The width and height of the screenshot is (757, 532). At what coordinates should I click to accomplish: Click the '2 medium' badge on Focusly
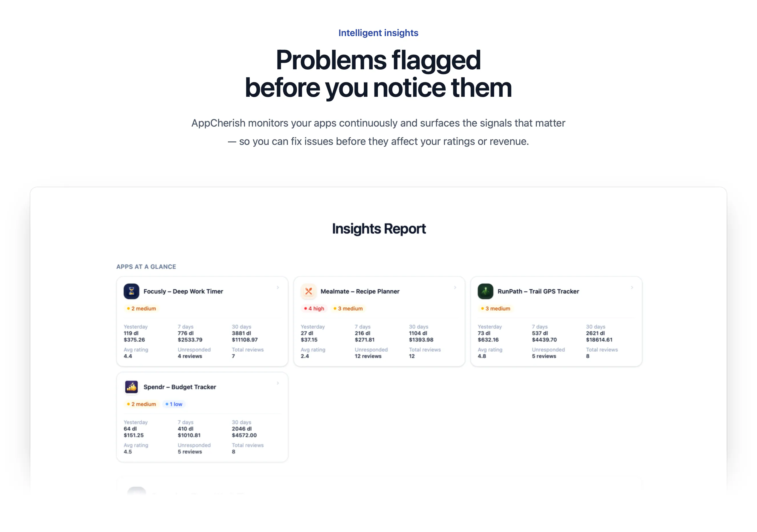[141, 308]
